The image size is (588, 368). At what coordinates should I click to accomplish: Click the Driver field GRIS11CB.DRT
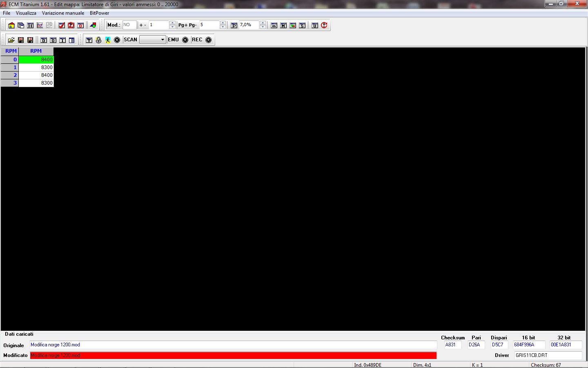pos(548,355)
